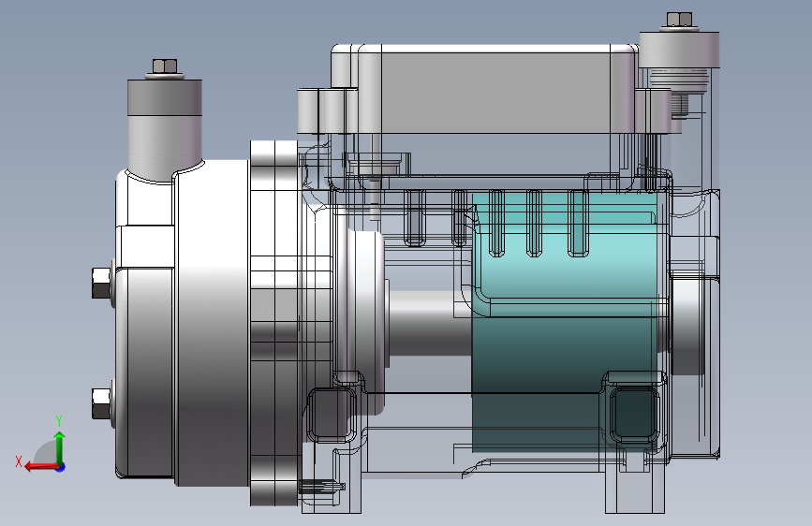Image resolution: width=812 pixels, height=526 pixels.
Task: Click the red X axis arrow on triad
Action: pos(40,467)
